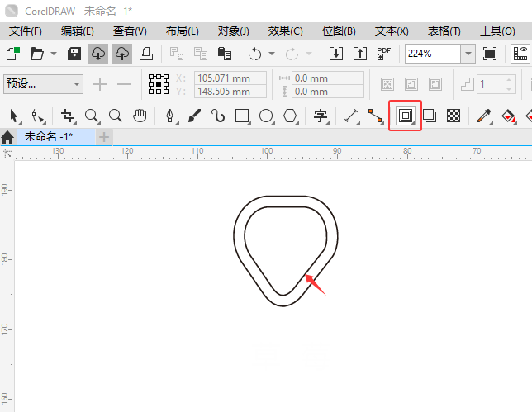Select the Ellipse tool
This screenshot has width=532, height=412.
point(266,116)
